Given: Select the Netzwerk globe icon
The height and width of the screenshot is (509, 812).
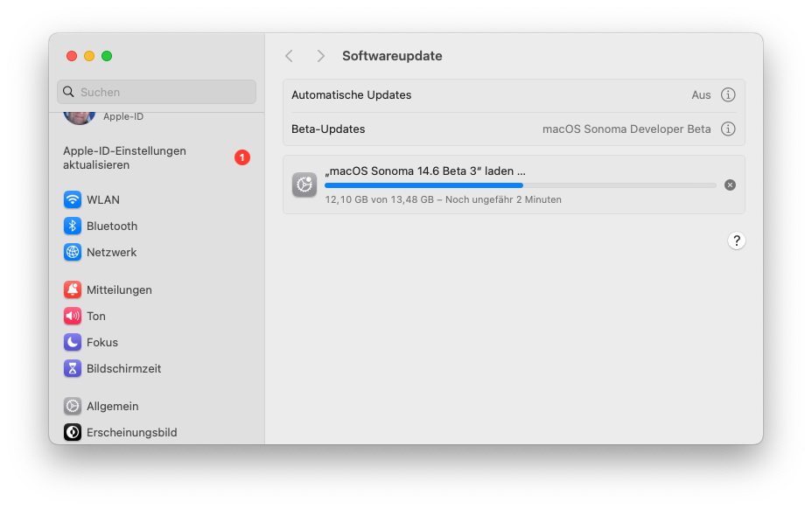Looking at the screenshot, I should pos(73,252).
